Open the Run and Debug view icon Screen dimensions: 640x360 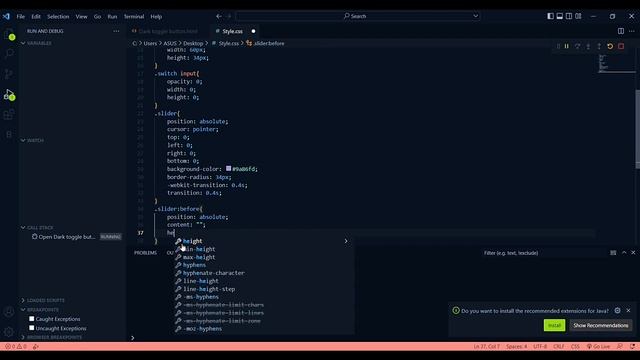pos(9,94)
